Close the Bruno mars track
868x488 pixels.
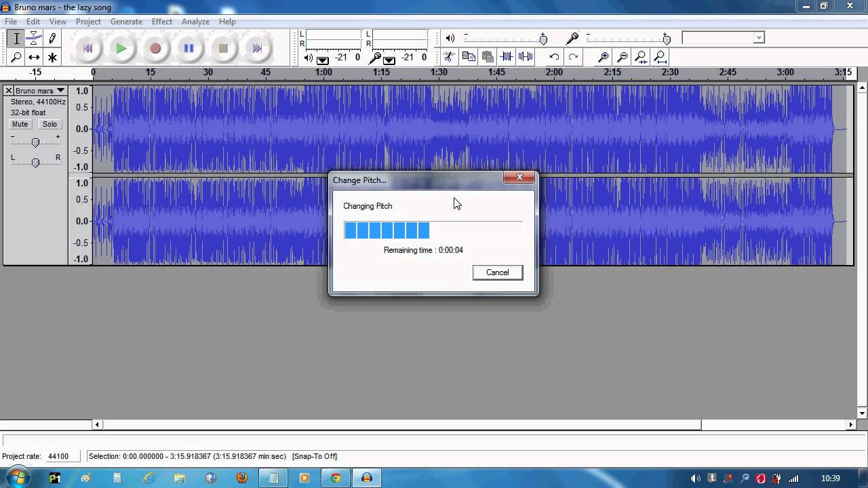(9, 91)
